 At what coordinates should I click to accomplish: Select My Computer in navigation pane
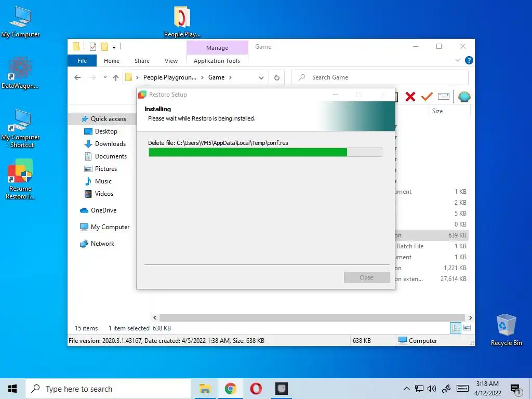(x=104, y=227)
